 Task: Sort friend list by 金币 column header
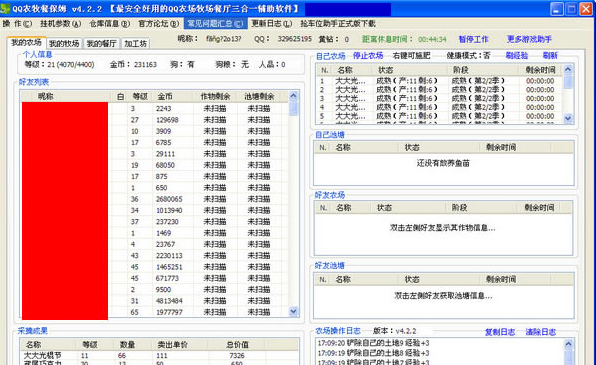(x=173, y=97)
